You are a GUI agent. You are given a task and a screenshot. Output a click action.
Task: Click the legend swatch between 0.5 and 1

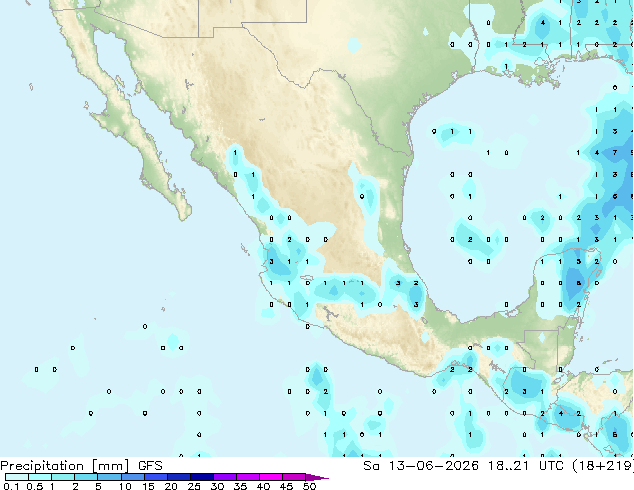tap(40, 477)
